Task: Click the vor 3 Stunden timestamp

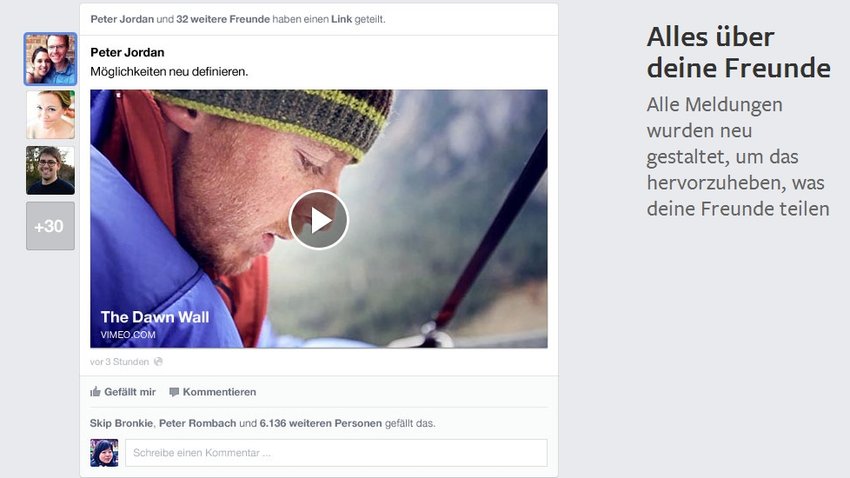Action: [119, 361]
